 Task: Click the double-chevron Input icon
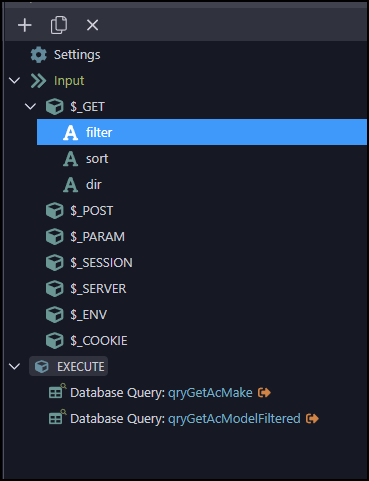pyautogui.click(x=38, y=81)
